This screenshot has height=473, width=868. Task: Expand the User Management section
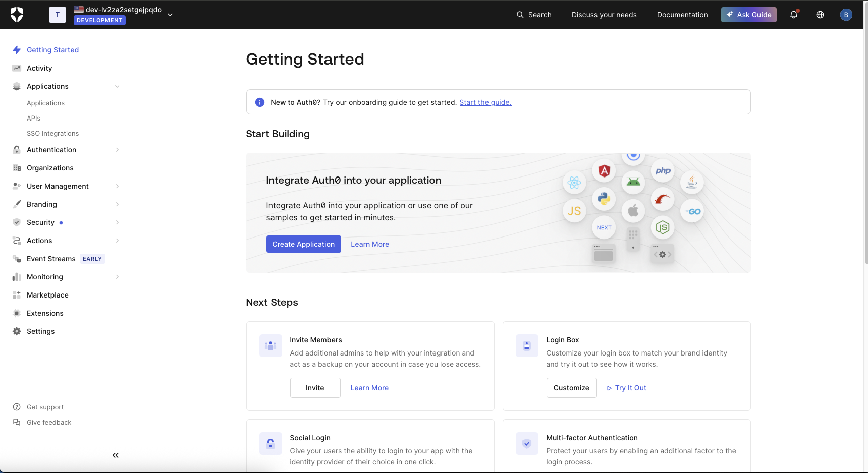click(x=117, y=186)
